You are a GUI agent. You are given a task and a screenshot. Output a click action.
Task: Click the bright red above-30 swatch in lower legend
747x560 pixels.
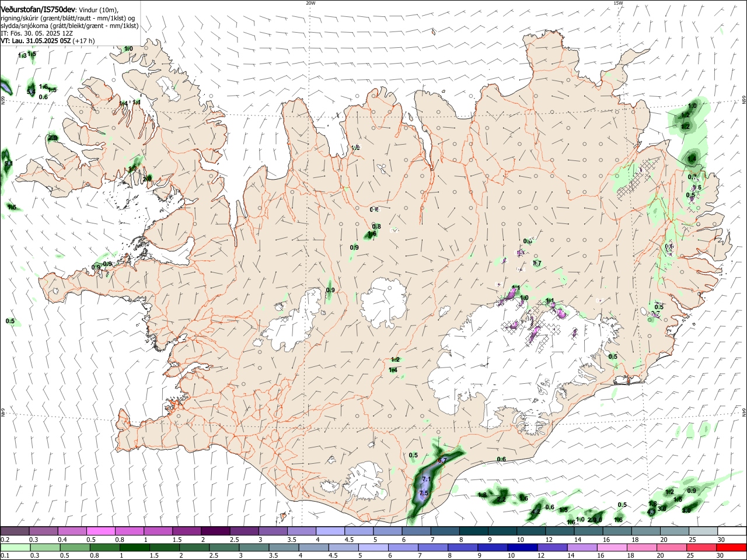pyautogui.click(x=731, y=547)
